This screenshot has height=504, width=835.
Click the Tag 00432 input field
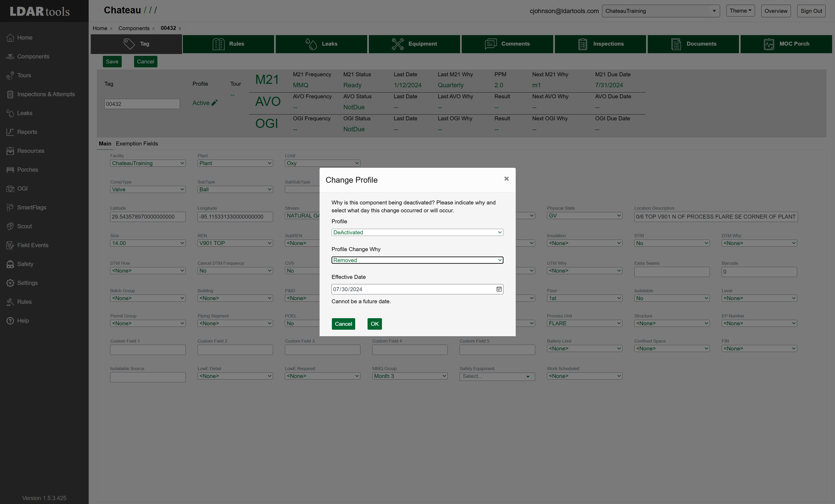click(142, 104)
